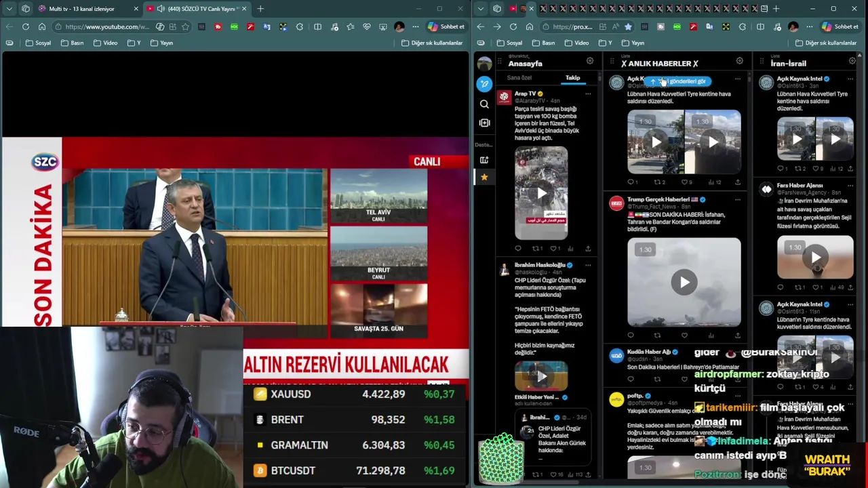Screen dimensions: 868x488
Task: Open more options on Fars Haber Ajansı post
Action: (x=850, y=186)
